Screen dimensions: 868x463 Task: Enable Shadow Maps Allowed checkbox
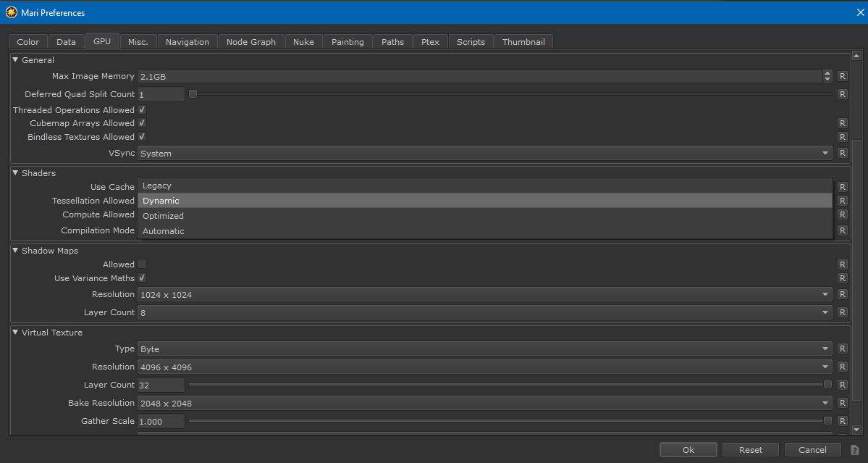pos(142,264)
